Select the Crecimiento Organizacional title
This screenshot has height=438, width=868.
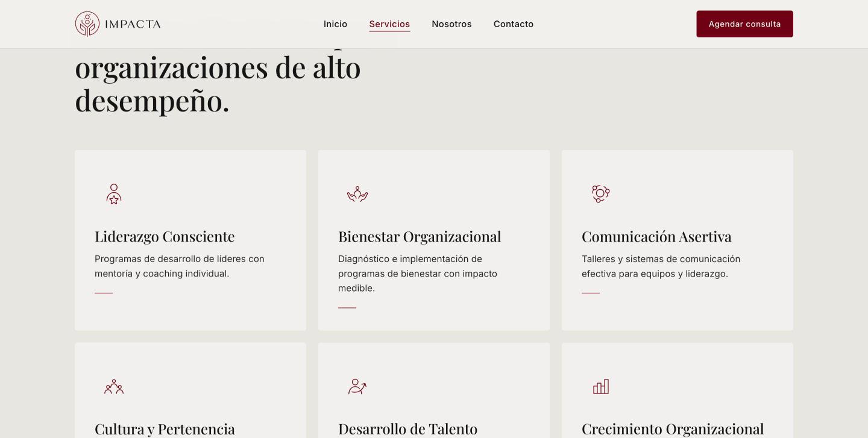pyautogui.click(x=673, y=429)
